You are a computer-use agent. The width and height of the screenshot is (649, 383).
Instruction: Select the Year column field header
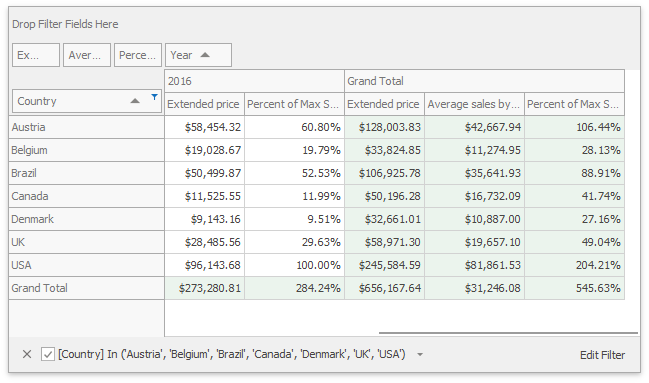(x=198, y=55)
